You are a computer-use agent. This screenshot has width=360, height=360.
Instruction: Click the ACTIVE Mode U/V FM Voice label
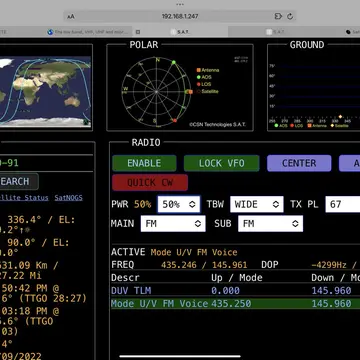(174, 252)
